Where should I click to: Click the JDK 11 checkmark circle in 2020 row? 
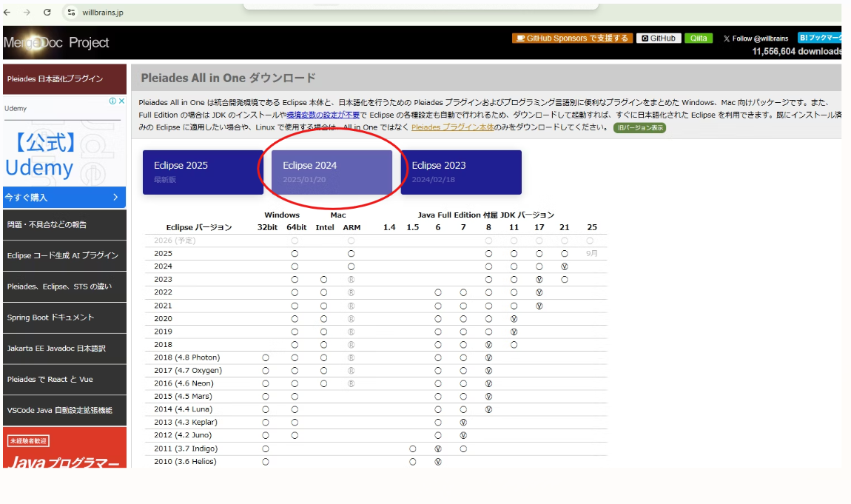[x=514, y=319]
